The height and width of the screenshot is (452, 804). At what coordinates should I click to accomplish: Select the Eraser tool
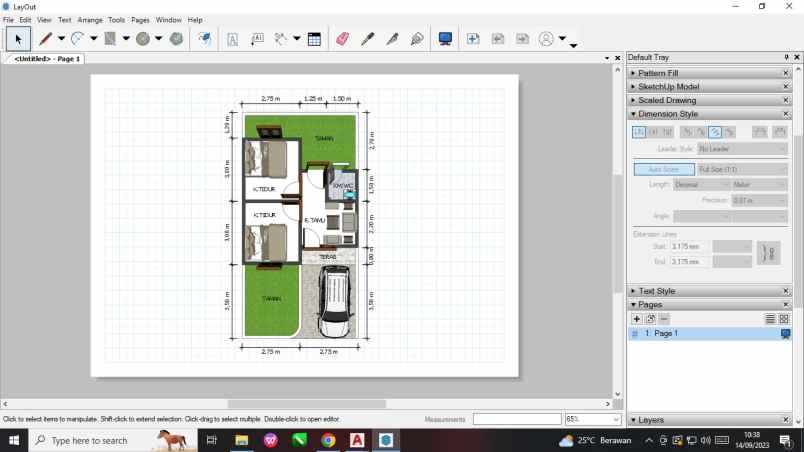click(x=342, y=39)
